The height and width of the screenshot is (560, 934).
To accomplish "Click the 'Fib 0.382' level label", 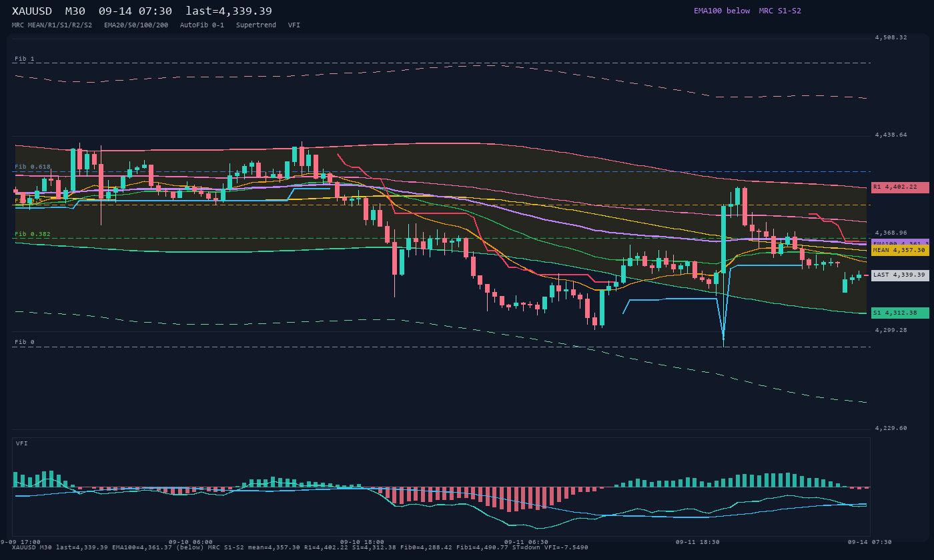I will click(33, 234).
